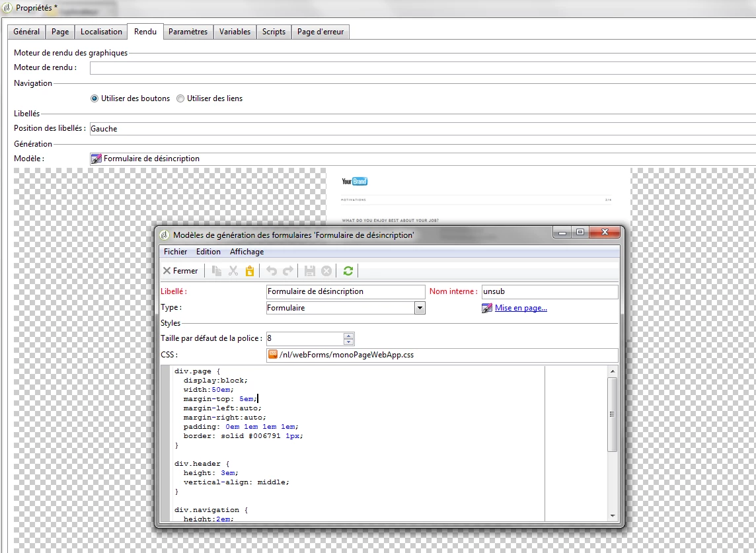This screenshot has width=756, height=553.
Task: Open the Fichier menu
Action: click(176, 252)
